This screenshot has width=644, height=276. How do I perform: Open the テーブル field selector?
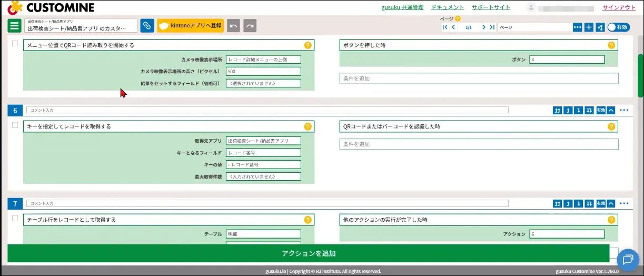(263, 234)
